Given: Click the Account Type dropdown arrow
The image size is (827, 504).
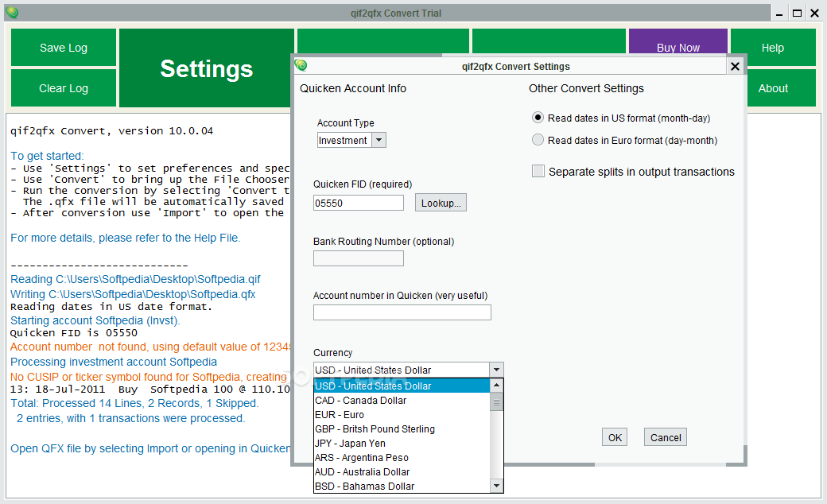Looking at the screenshot, I should point(379,140).
